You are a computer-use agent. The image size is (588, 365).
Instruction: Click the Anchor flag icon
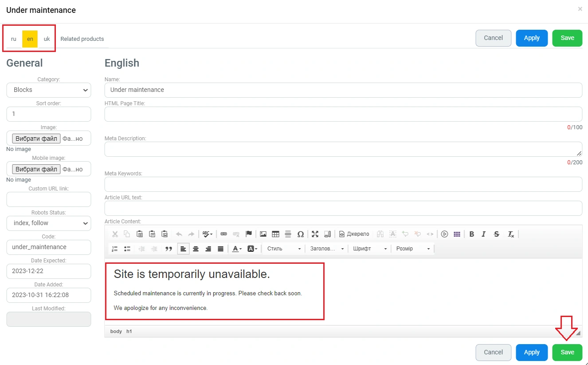248,234
